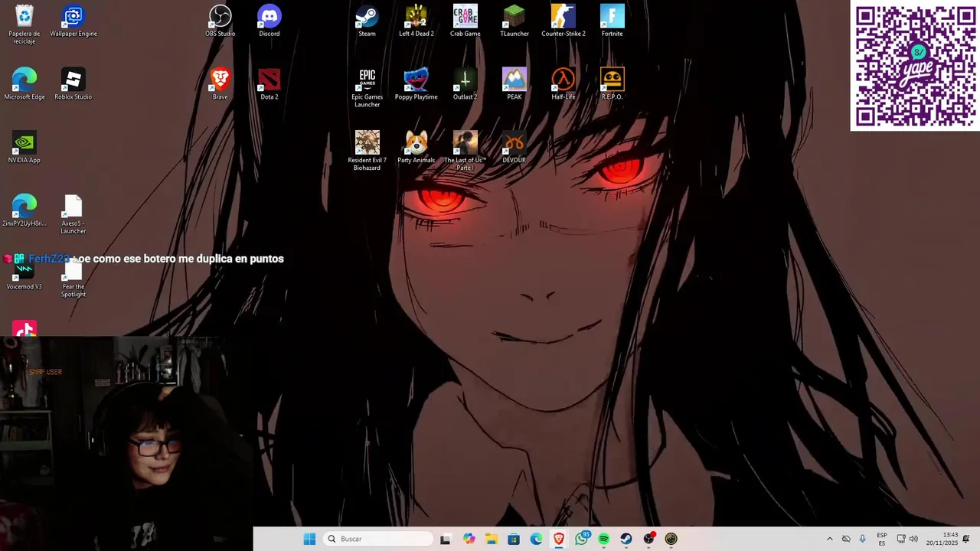Select the Microsoft Edge desktop shortcut

tap(24, 84)
